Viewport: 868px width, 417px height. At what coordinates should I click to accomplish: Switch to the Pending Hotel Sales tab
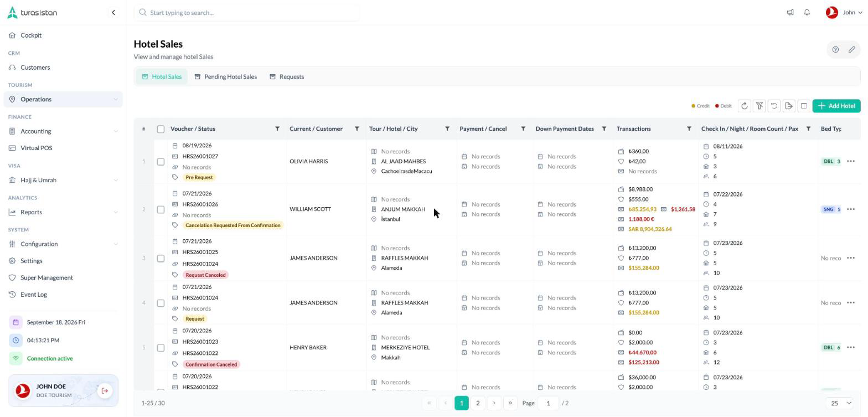(225, 76)
